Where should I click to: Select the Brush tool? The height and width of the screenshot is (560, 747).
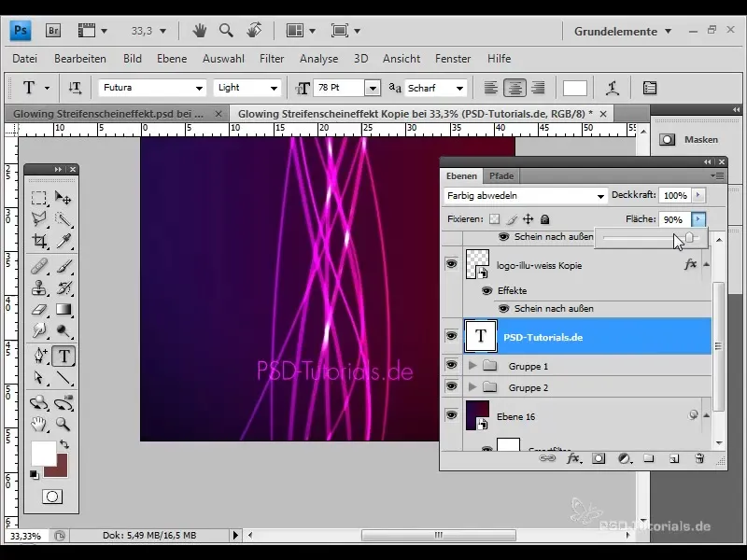coord(63,266)
